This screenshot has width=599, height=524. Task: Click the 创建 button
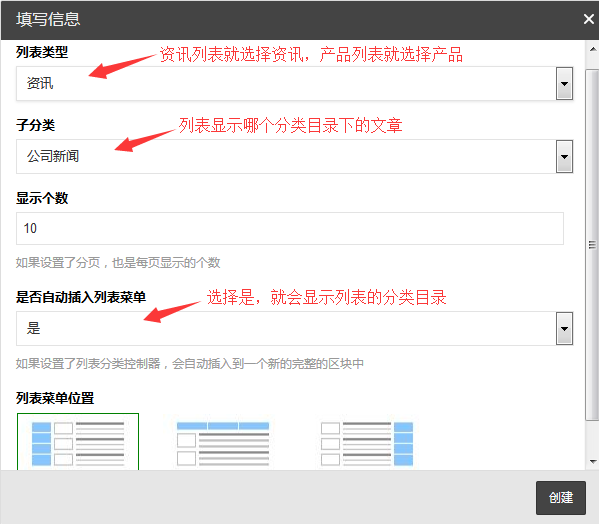[560, 498]
